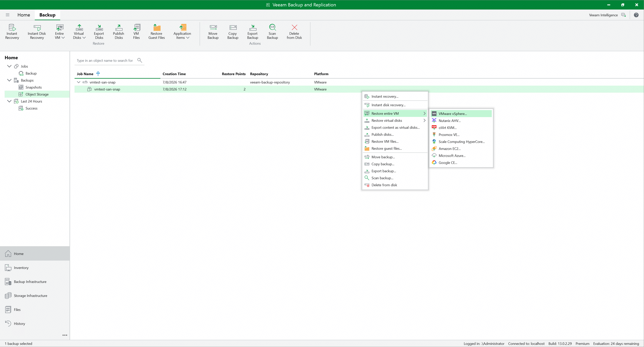This screenshot has width=644, height=347.
Task: Click the help question mark icon
Action: tap(636, 15)
